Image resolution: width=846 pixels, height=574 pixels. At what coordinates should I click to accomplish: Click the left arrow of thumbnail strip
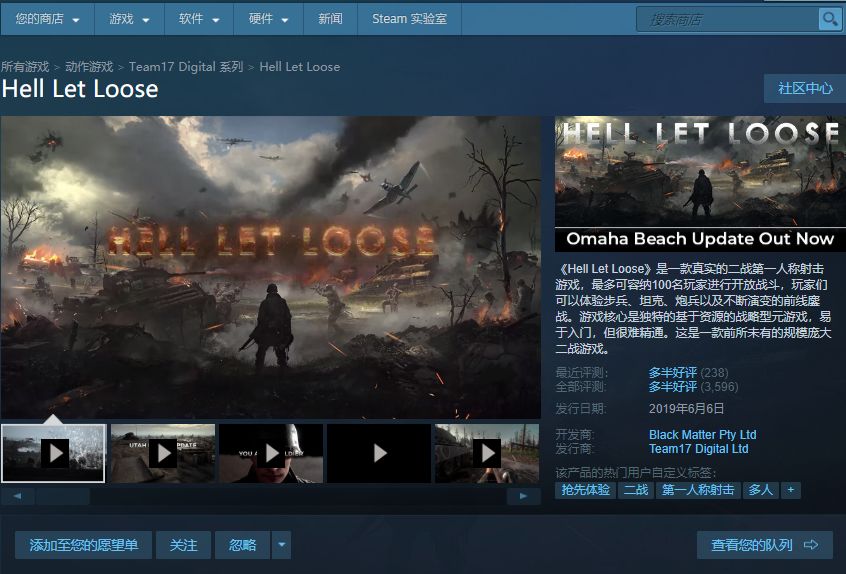click(17, 496)
